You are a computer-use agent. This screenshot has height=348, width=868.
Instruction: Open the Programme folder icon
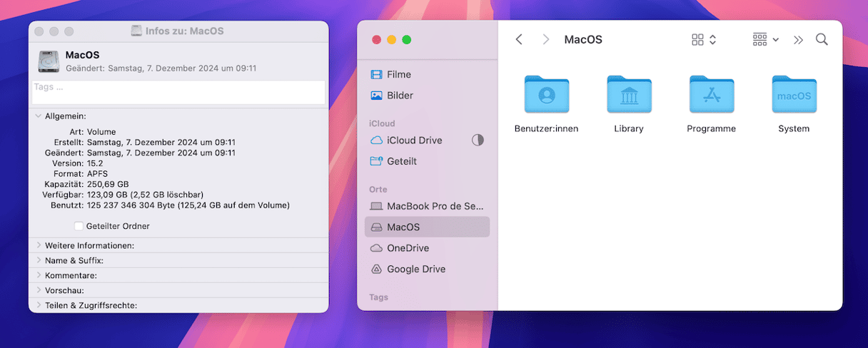pyautogui.click(x=712, y=95)
